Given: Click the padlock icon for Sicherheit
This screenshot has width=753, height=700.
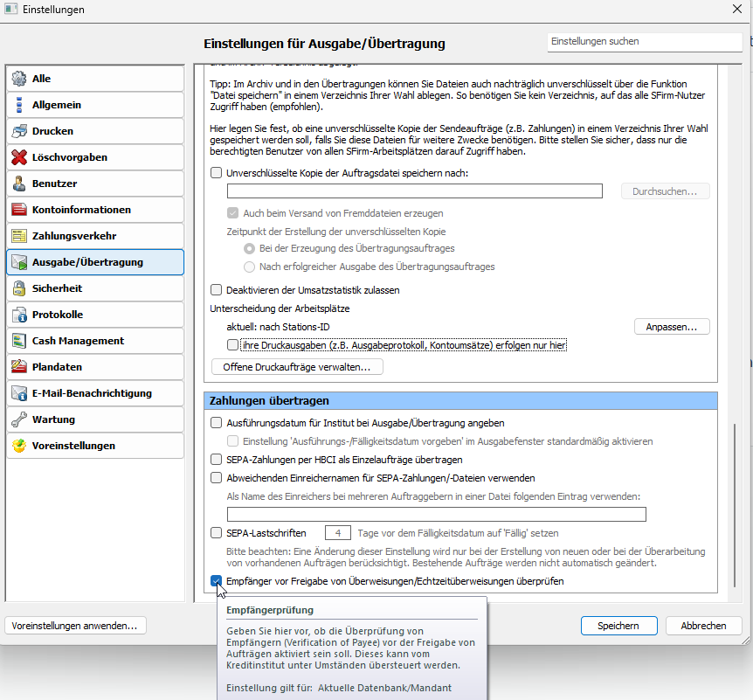Looking at the screenshot, I should tap(19, 288).
